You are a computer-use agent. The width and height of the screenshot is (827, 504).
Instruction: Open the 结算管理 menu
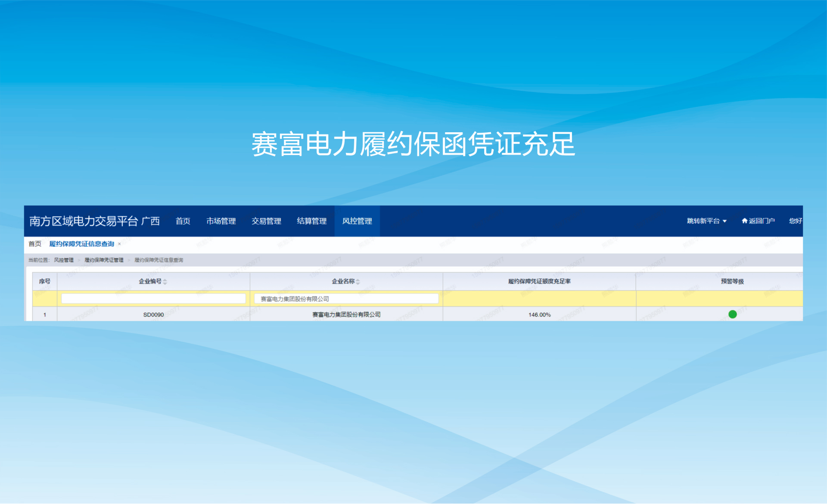[311, 221]
